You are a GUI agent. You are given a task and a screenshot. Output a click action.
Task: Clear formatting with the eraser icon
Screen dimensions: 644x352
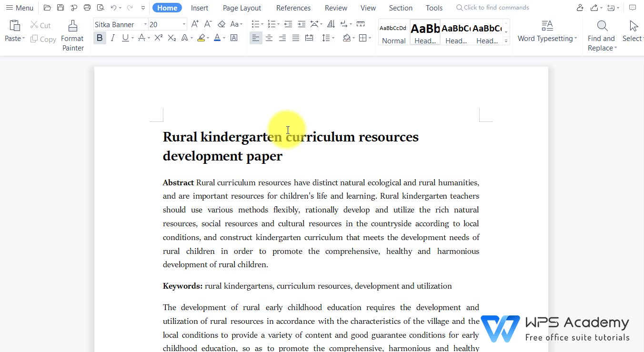(x=221, y=24)
